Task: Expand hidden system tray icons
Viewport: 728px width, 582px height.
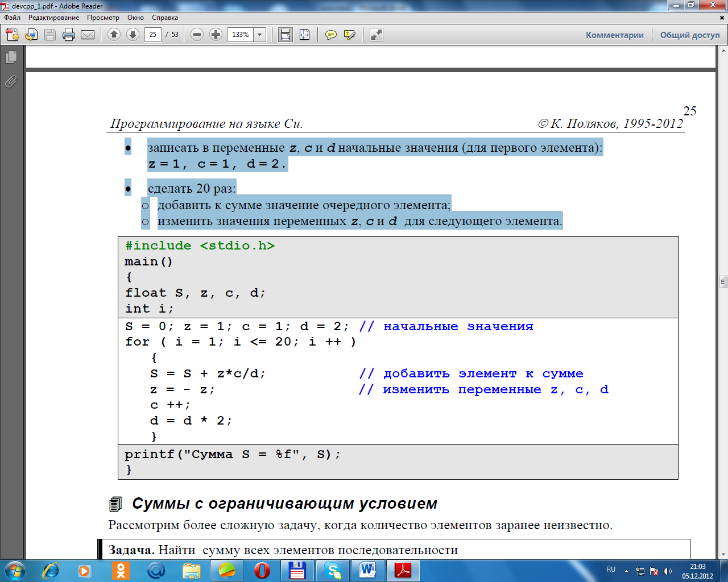Action: coord(626,571)
